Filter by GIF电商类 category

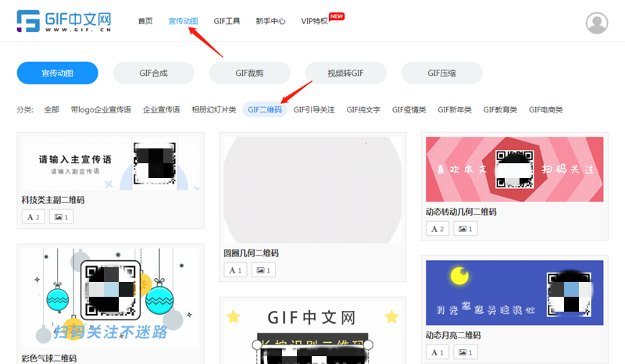[x=545, y=109]
